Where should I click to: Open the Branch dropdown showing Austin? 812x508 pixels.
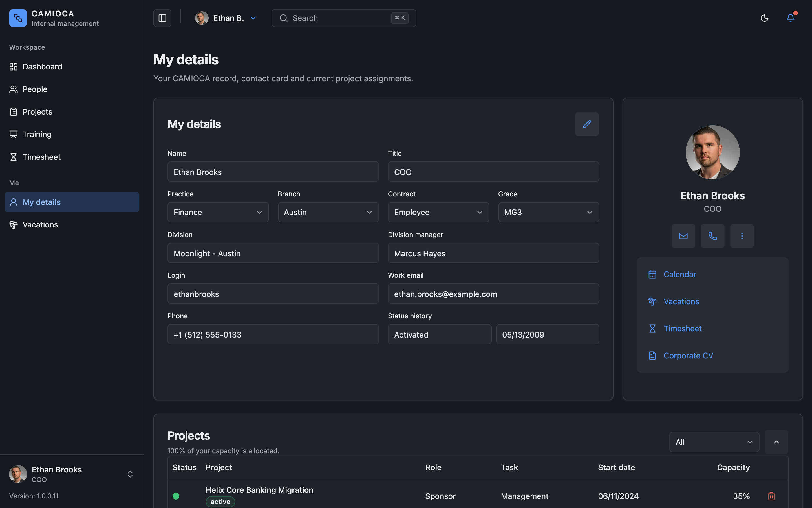(x=328, y=212)
